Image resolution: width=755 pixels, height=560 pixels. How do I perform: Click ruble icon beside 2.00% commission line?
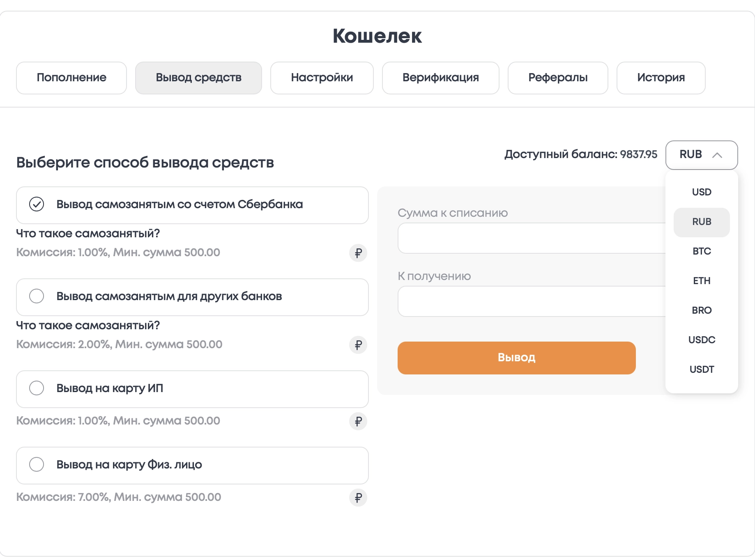tap(358, 345)
